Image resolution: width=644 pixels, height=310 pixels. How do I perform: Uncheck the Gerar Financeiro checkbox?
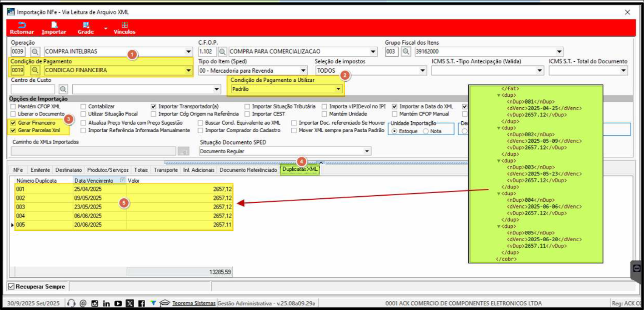pos(14,123)
